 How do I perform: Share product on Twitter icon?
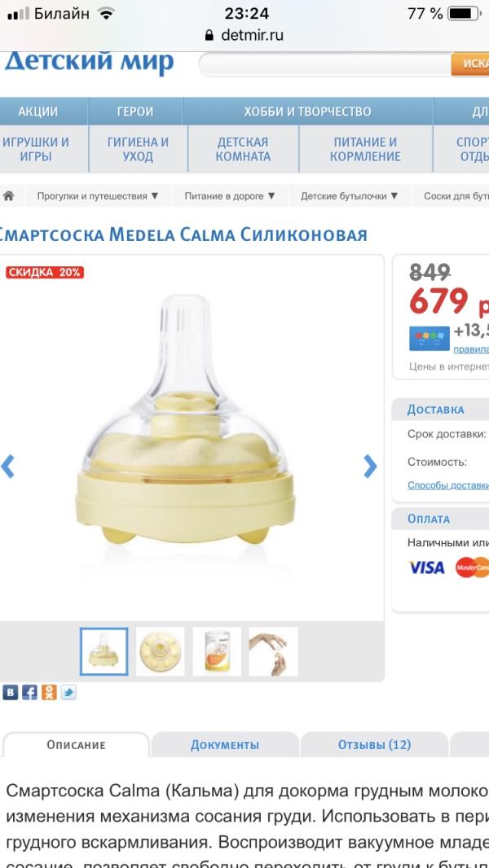[68, 692]
